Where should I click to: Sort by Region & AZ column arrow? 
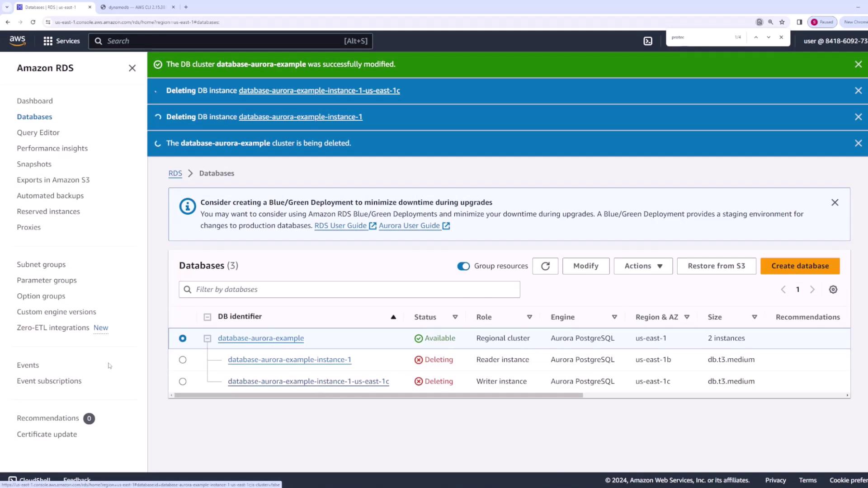coord(687,317)
